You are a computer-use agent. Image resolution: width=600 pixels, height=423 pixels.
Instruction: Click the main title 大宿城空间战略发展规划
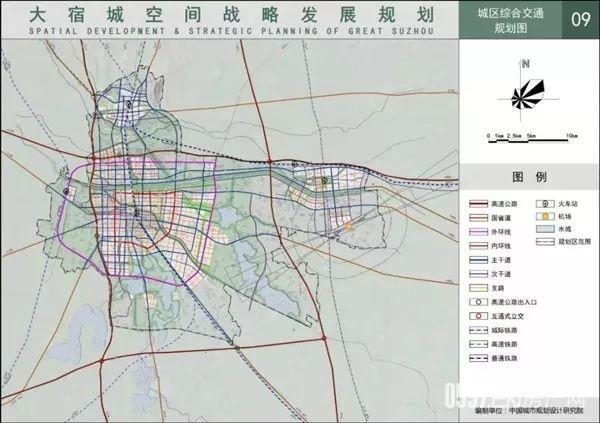coord(232,15)
